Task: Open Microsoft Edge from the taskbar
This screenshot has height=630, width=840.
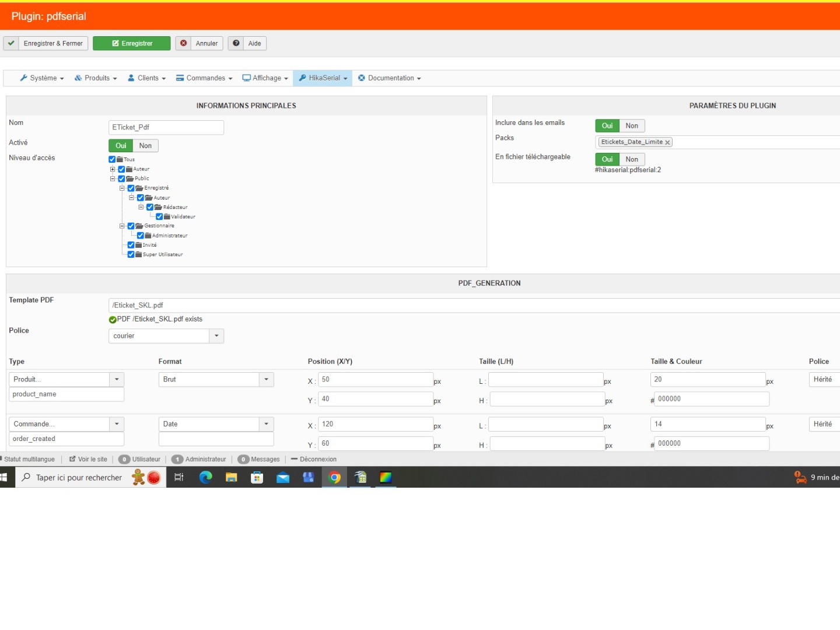Action: coord(206,477)
